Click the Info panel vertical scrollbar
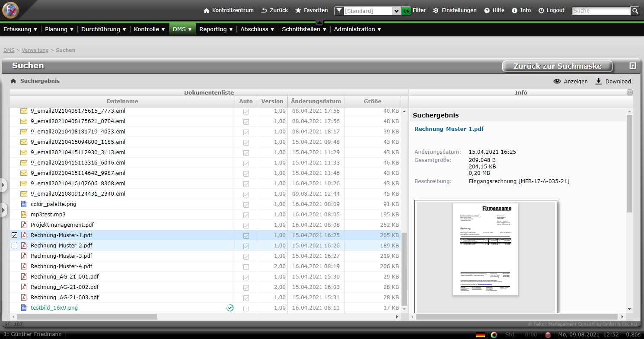The width and height of the screenshot is (644, 339). (630, 164)
